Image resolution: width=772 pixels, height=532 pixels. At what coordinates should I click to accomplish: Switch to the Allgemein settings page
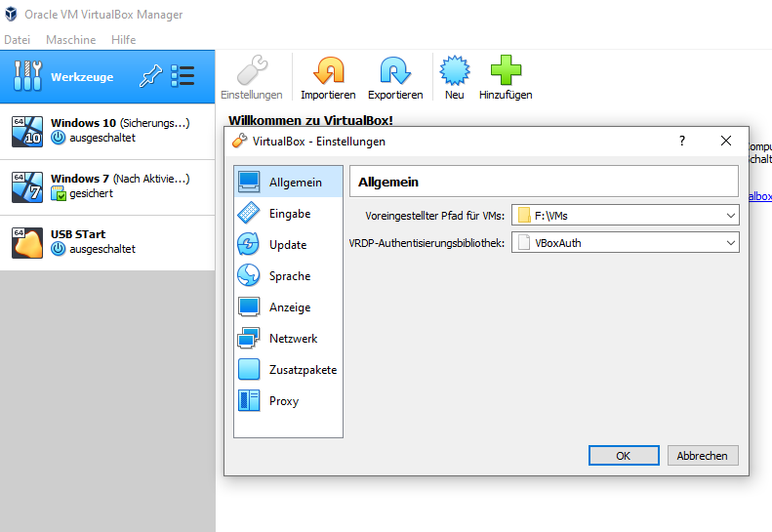tap(289, 182)
